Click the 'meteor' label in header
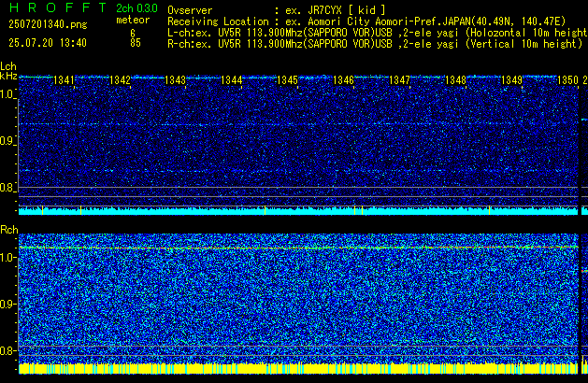The height and width of the screenshot is (383, 588). (133, 20)
